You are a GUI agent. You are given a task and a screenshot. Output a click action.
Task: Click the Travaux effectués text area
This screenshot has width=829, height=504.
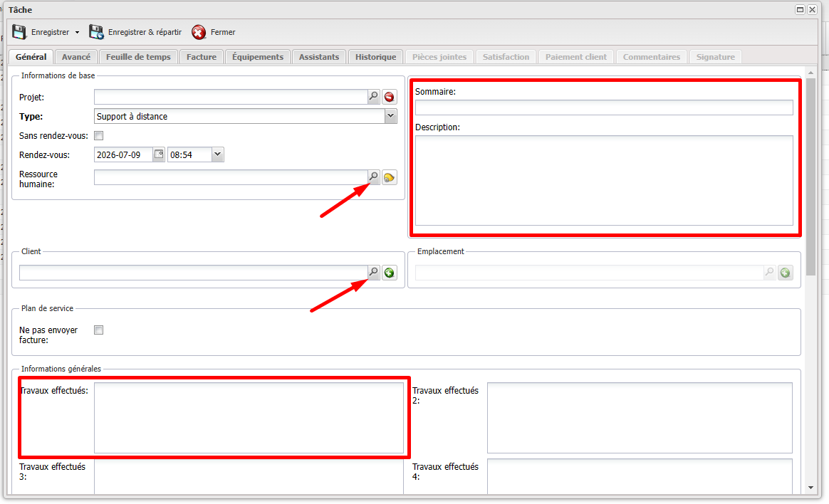249,418
